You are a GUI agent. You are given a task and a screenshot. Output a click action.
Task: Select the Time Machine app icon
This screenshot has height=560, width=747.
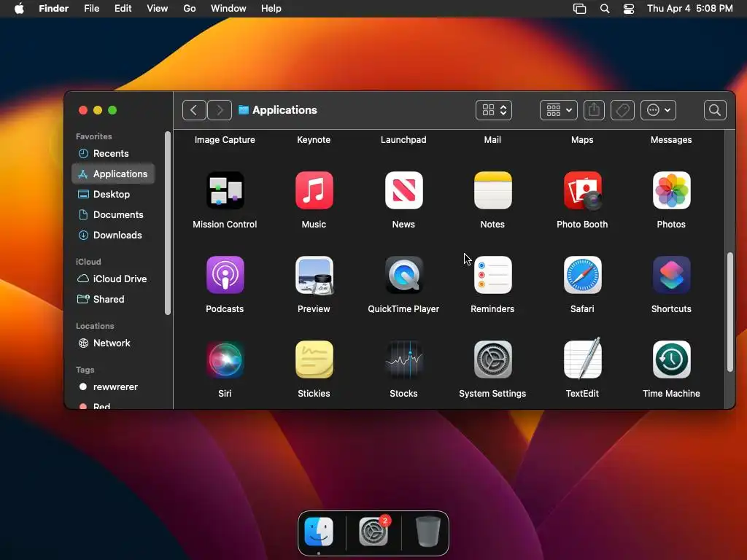(x=671, y=359)
